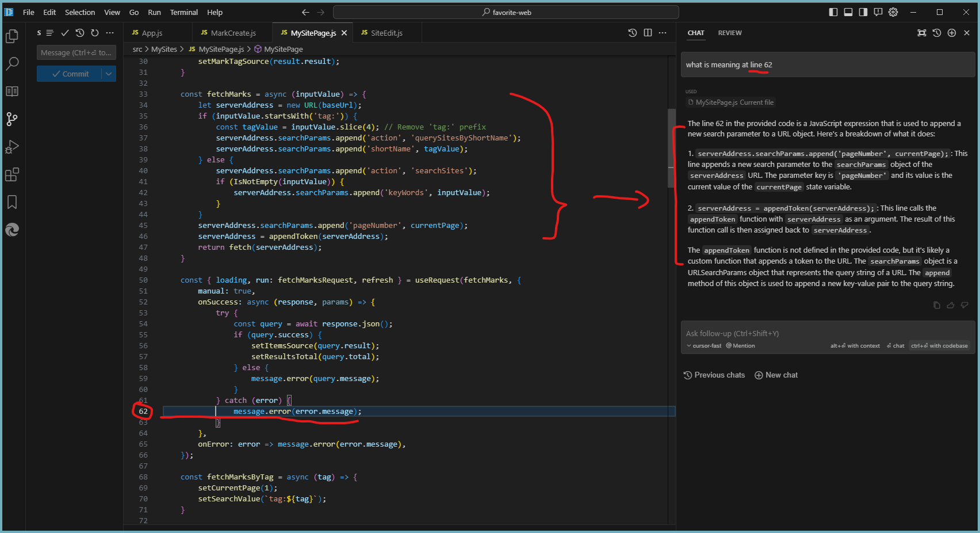980x533 pixels.
Task: Toggle the secondary side bar on right
Action: tap(863, 12)
